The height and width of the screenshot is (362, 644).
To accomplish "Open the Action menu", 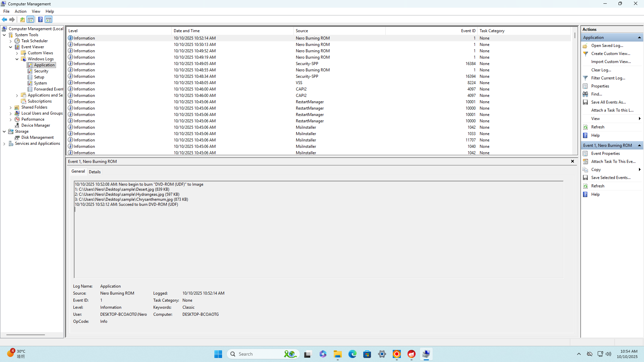I will 20,11.
